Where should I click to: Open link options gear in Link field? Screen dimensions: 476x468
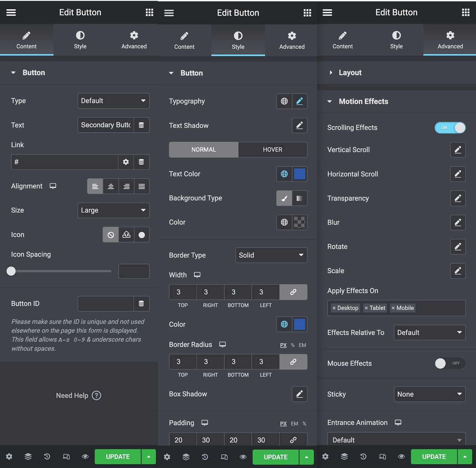tap(126, 162)
